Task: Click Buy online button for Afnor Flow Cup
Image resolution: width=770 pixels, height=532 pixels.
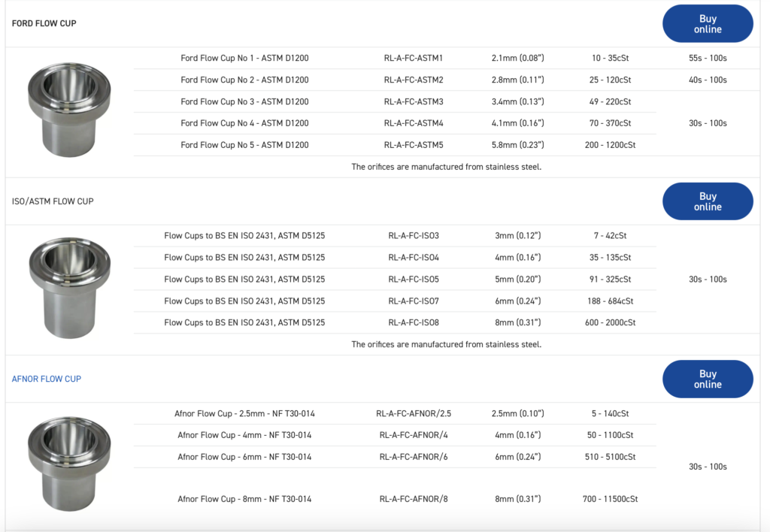Action: 707,379
